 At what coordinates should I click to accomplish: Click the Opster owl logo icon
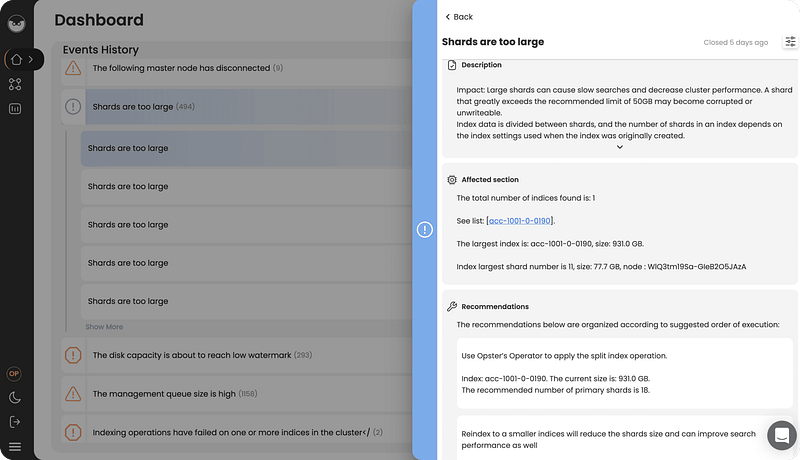click(16, 23)
